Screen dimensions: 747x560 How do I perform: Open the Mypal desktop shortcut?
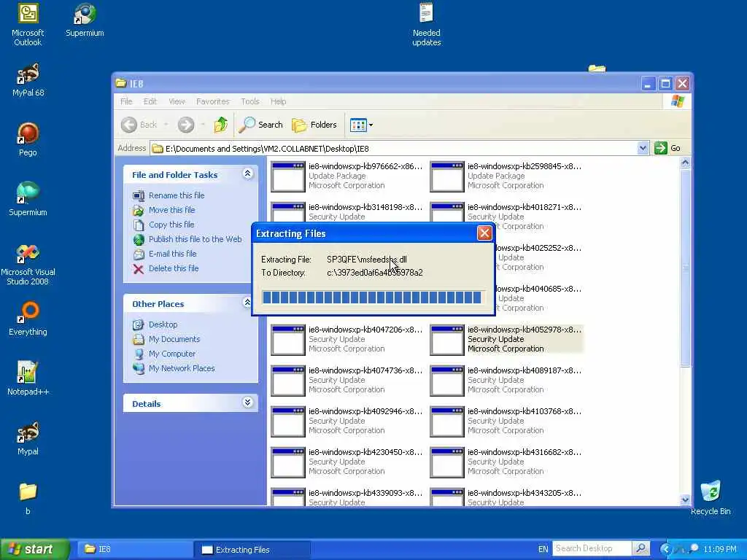click(28, 438)
